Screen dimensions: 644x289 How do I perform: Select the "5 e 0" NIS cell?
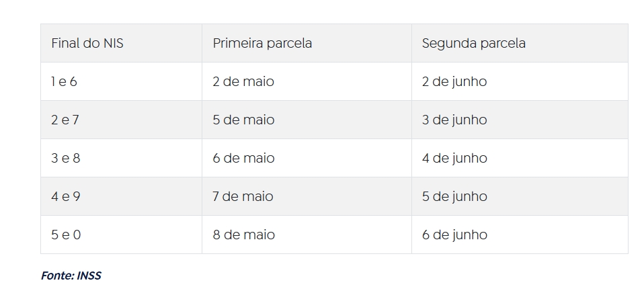(65, 235)
